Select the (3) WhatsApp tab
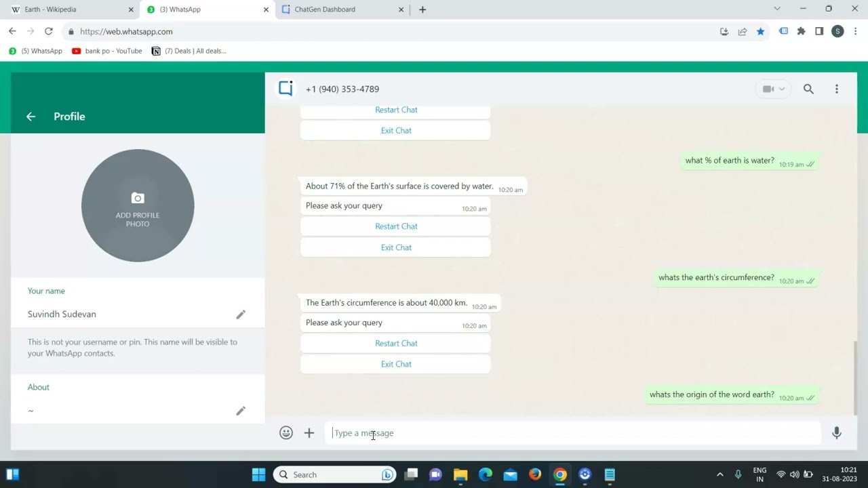Image resolution: width=868 pixels, height=488 pixels. 207,9
